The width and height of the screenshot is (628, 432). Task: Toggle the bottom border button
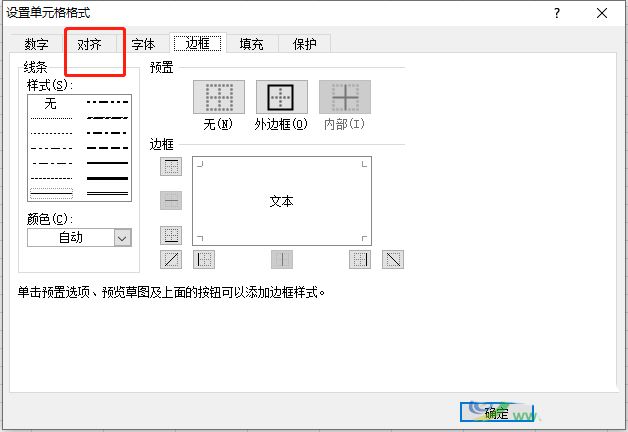171,235
